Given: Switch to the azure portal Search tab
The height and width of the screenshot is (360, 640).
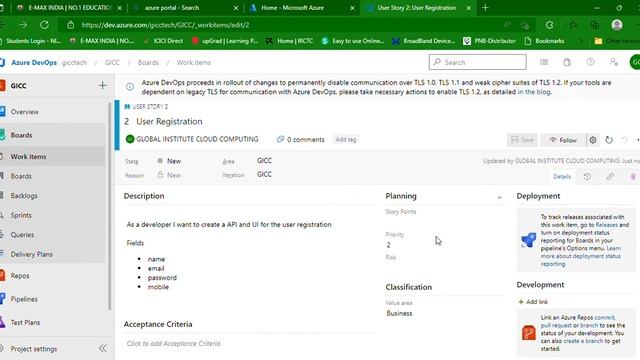Looking at the screenshot, I should pyautogui.click(x=186, y=8).
